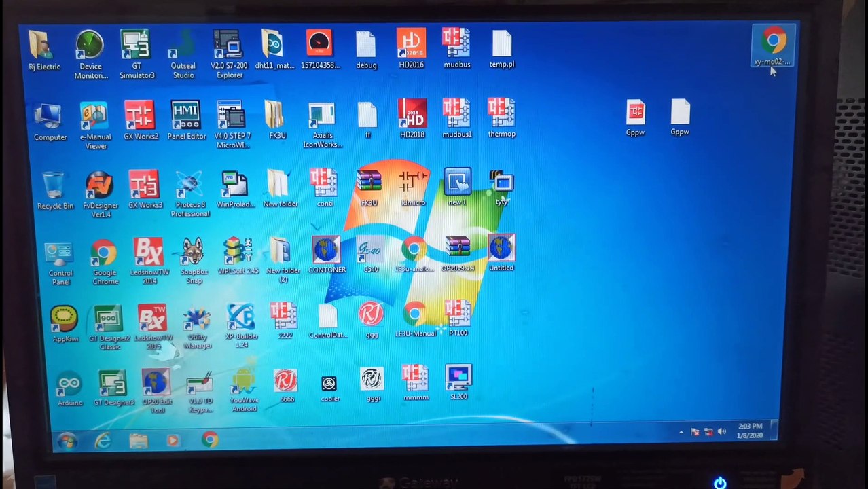Launch HD2016 shortcut
The height and width of the screenshot is (489, 868).
pyautogui.click(x=411, y=49)
